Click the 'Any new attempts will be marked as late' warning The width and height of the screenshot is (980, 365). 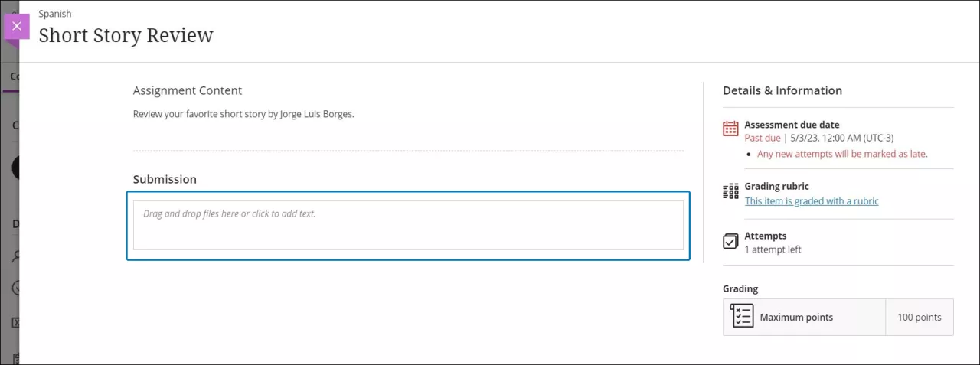[842, 154]
